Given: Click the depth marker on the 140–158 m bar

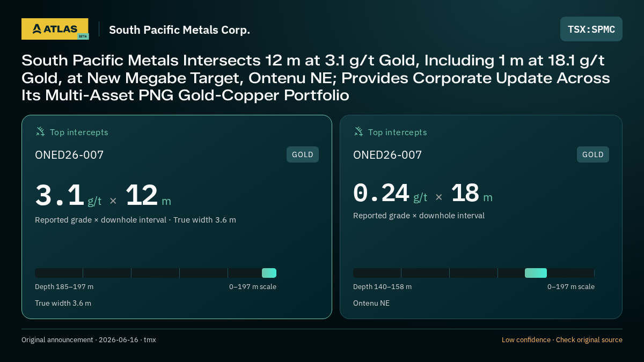Looking at the screenshot, I should pyautogui.click(x=536, y=273).
